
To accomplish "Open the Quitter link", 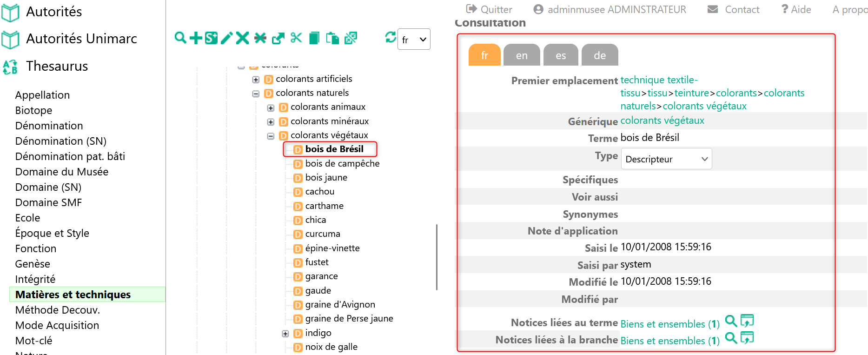I will [x=489, y=9].
